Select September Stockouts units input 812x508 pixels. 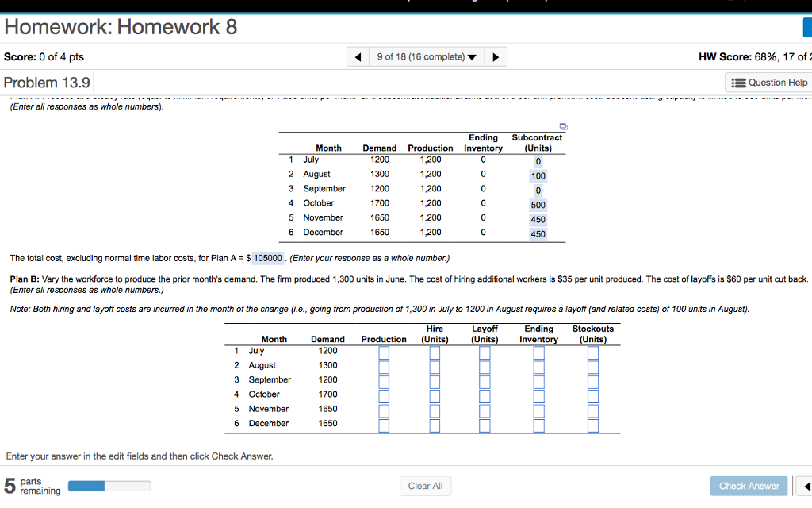click(x=593, y=382)
